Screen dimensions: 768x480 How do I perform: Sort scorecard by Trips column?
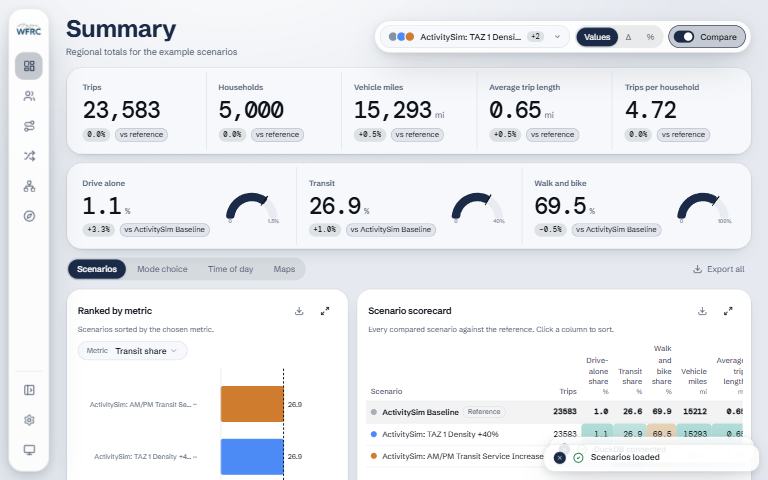coord(568,391)
